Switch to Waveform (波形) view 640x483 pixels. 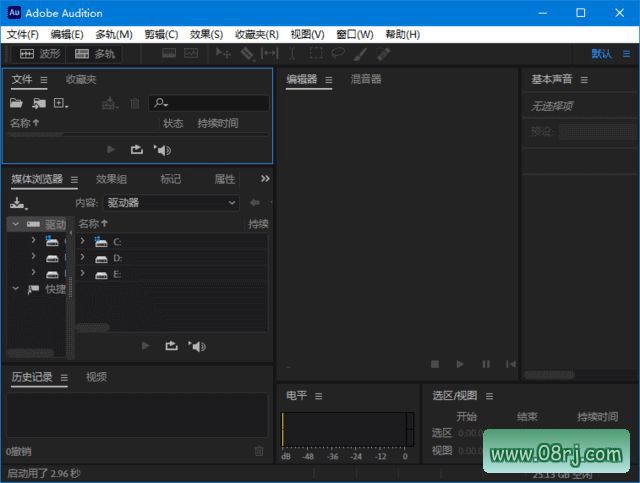(x=40, y=54)
